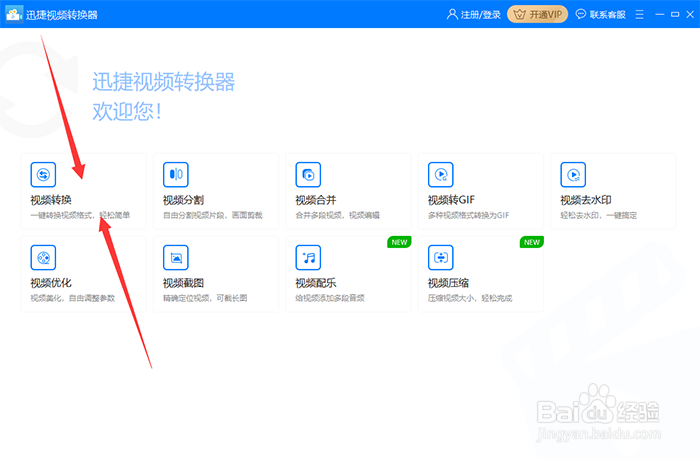This screenshot has width=700, height=459.
Task: Select the 视频转GIF title text
Action: 451,200
